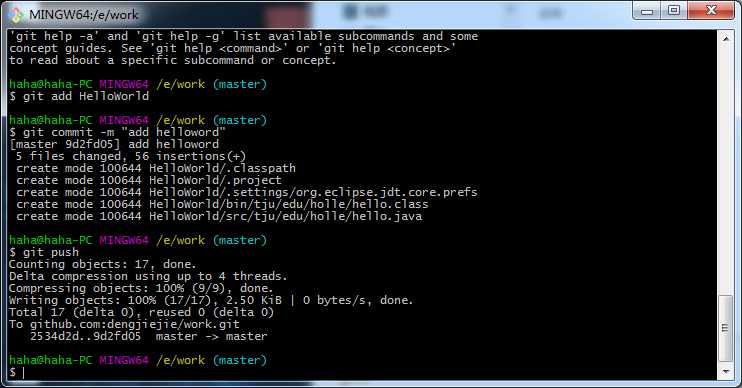Click the 'hello.java' create mode line
This screenshot has height=388, width=742.
pyautogui.click(x=219, y=217)
